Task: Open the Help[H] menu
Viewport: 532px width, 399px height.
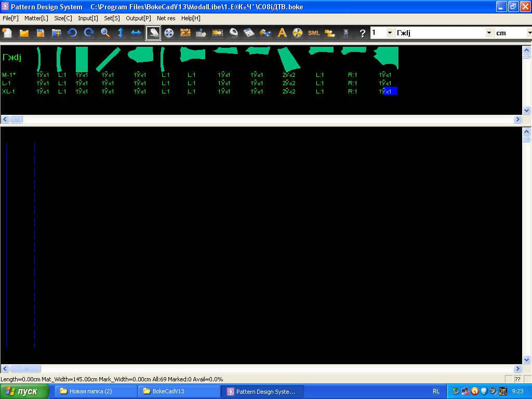Action: point(191,18)
